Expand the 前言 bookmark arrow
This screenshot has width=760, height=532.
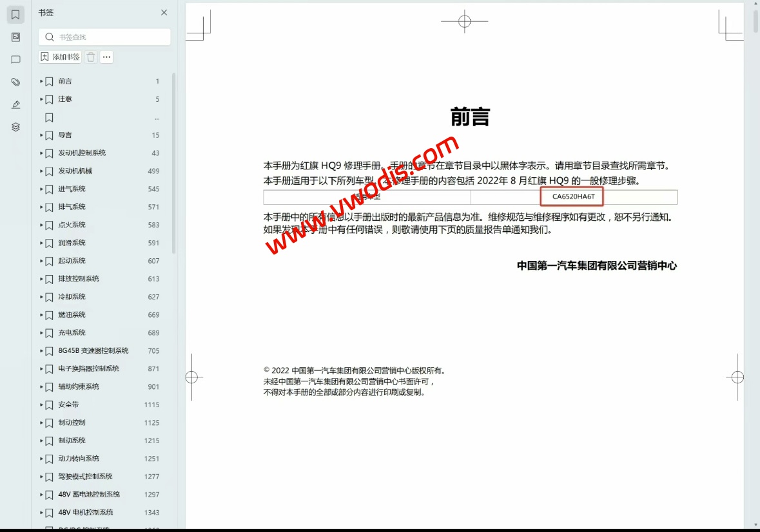(41, 81)
